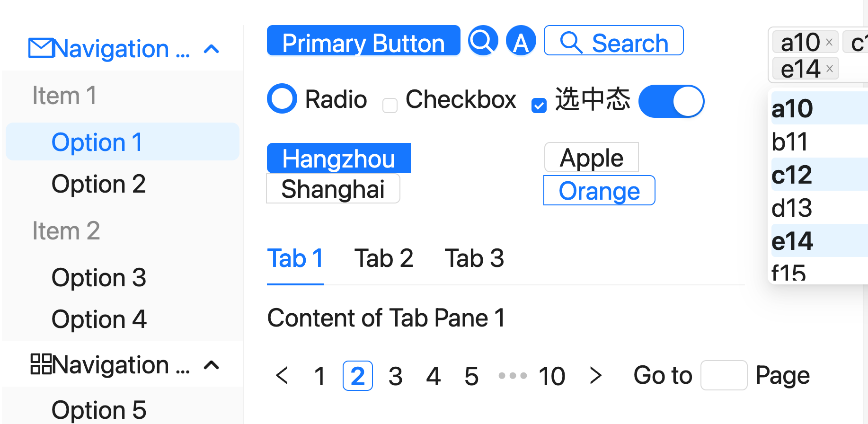Remove the e14 tag
The height and width of the screenshot is (424, 868).
click(829, 69)
